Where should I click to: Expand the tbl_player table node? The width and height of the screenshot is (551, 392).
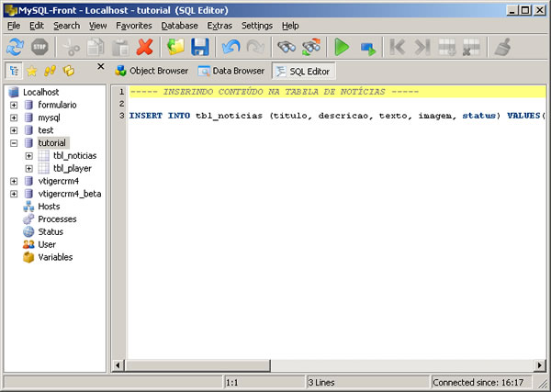(x=29, y=169)
